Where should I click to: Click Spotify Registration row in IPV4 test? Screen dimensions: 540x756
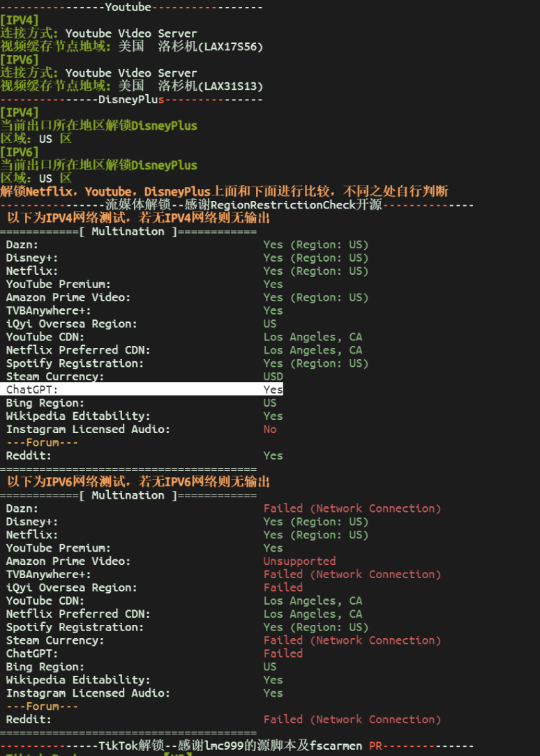click(x=187, y=363)
